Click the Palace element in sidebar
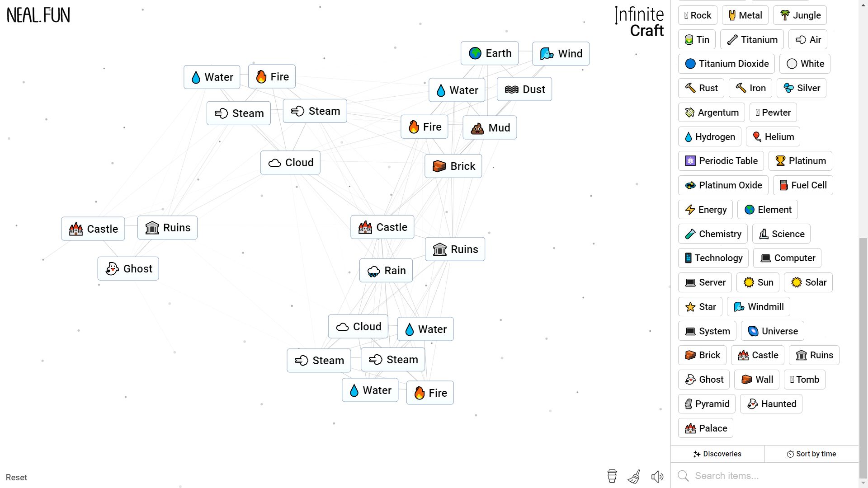868x488 pixels. (707, 428)
